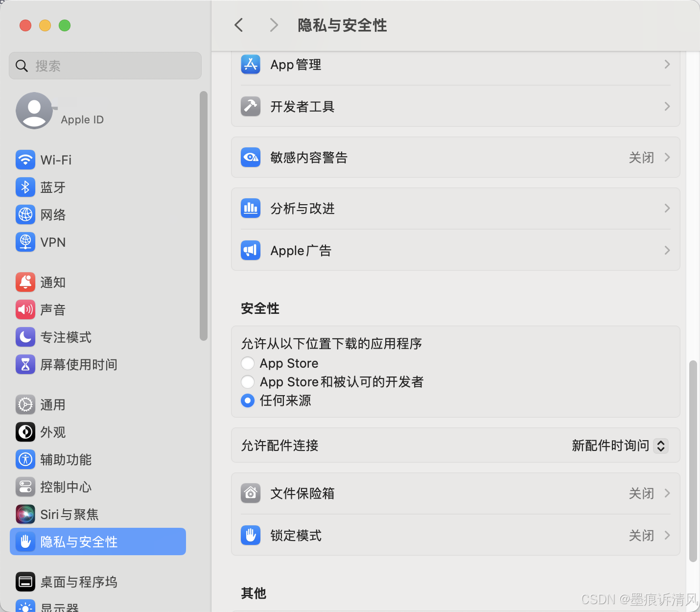Viewport: 700px width, 612px height.
Task: Click the Wi-Fi icon in sidebar
Action: pyautogui.click(x=25, y=160)
